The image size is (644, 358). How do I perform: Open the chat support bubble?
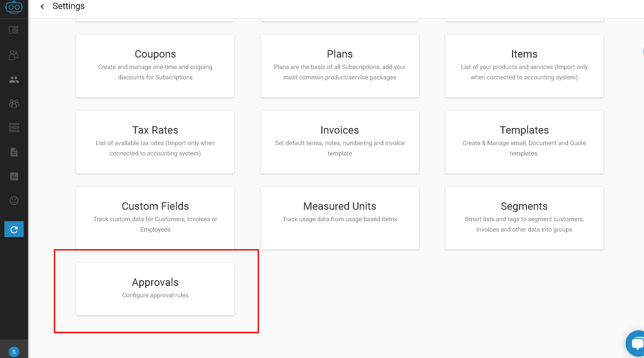click(636, 343)
